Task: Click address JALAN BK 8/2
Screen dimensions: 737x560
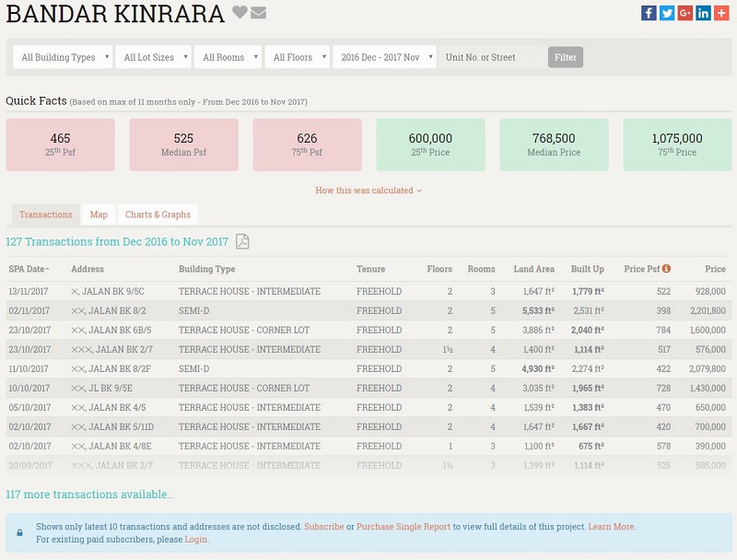Action: click(x=109, y=310)
